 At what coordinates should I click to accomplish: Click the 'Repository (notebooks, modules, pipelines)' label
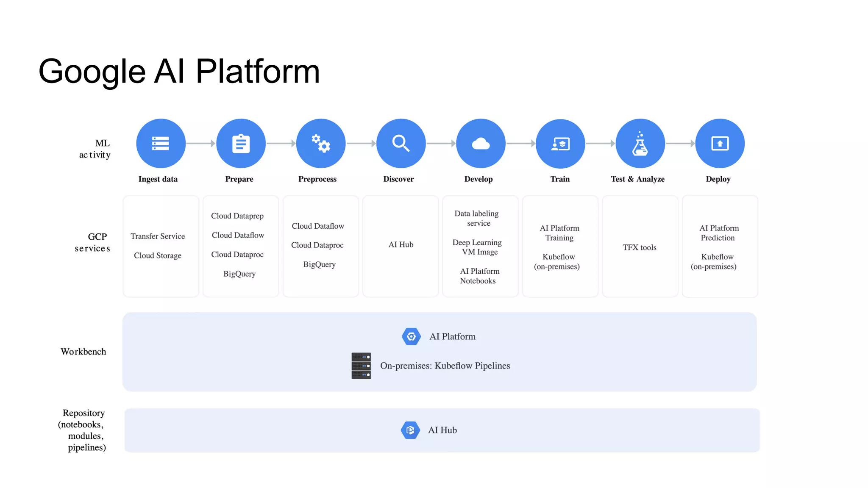(82, 430)
